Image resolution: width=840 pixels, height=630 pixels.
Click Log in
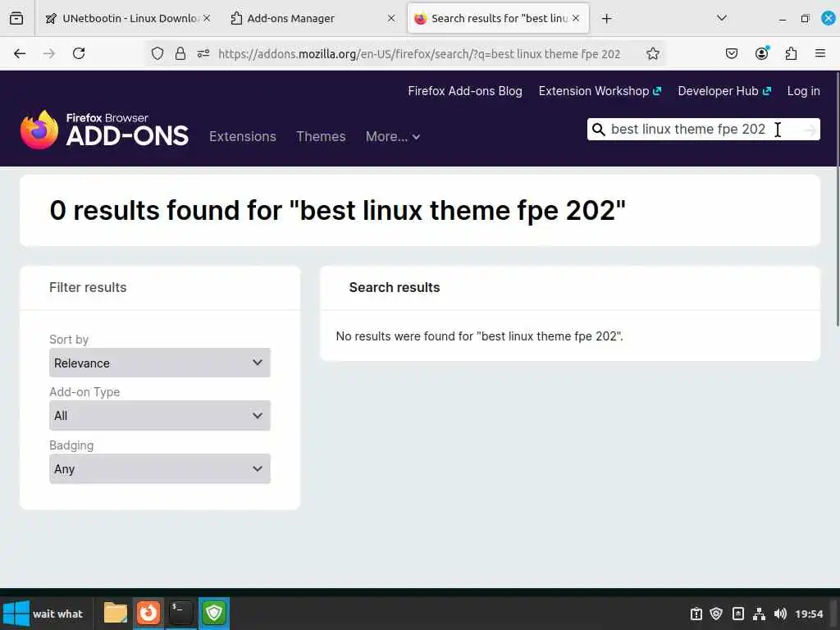pos(804,91)
